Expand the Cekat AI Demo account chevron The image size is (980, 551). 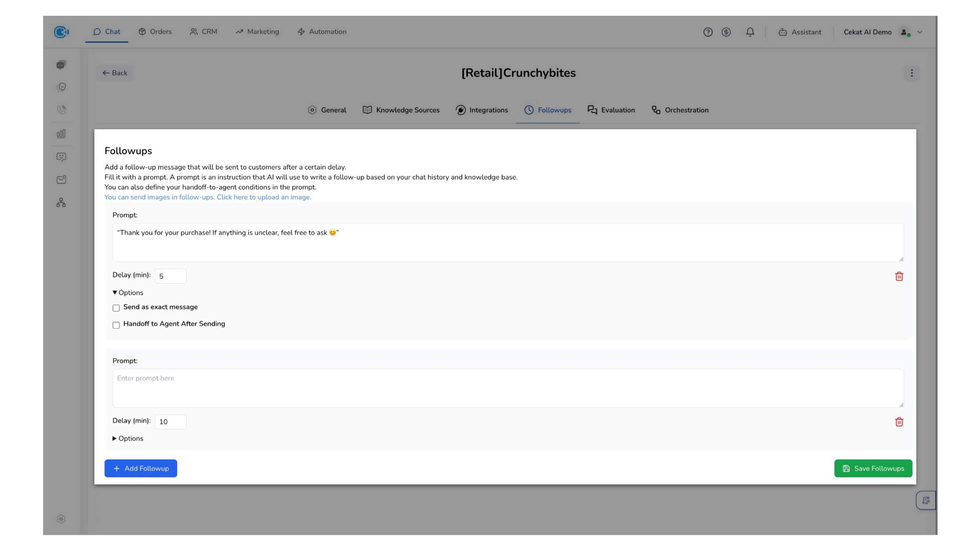[920, 32]
